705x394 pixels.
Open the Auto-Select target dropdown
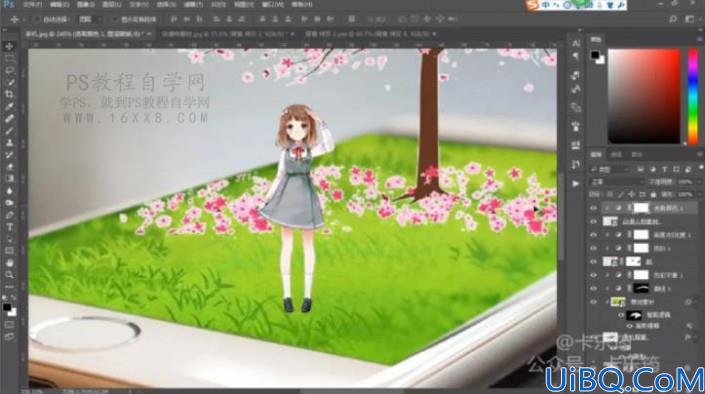point(90,19)
